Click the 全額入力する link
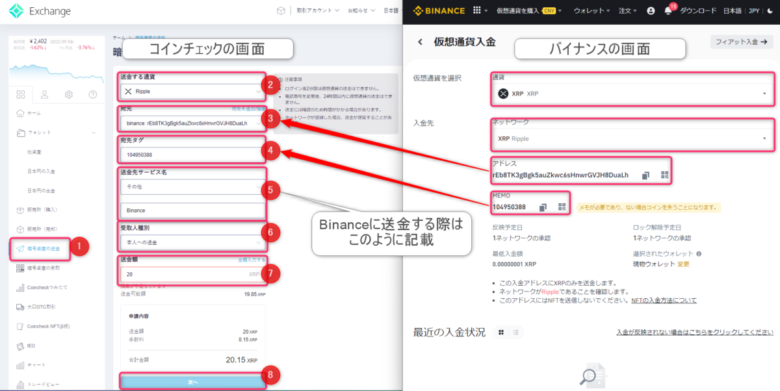The image size is (780, 391). (251, 260)
